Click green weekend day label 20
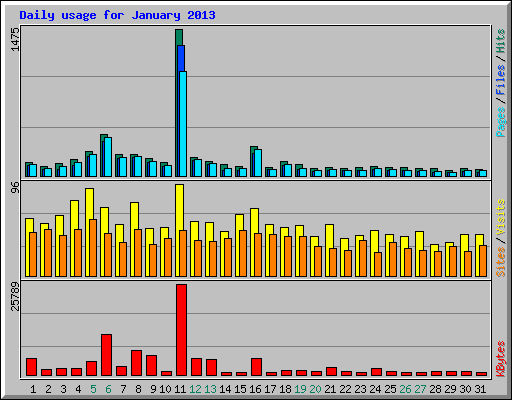 (x=315, y=389)
